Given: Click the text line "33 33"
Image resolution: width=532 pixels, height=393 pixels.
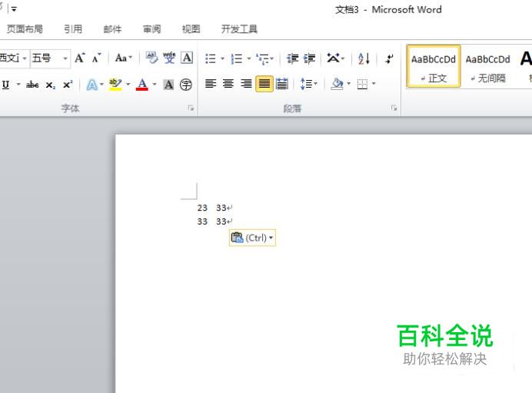Looking at the screenshot, I should (211, 221).
